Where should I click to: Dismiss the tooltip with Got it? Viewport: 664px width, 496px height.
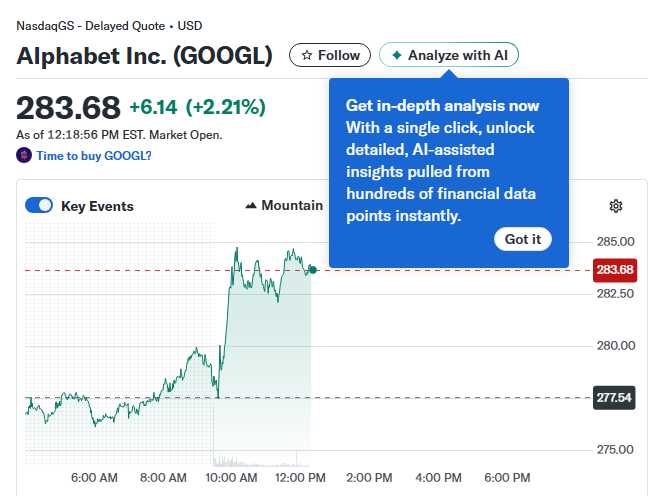[x=522, y=239]
